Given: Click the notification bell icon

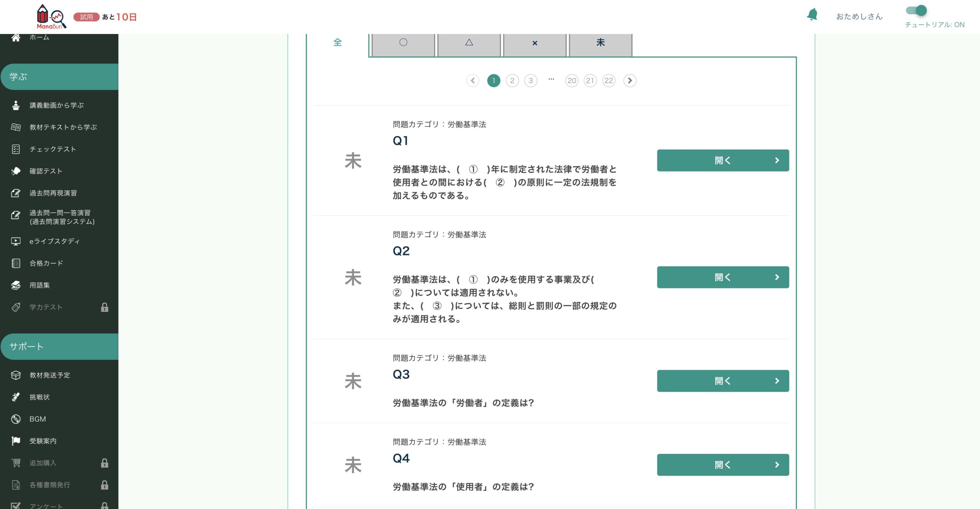Looking at the screenshot, I should (x=812, y=15).
